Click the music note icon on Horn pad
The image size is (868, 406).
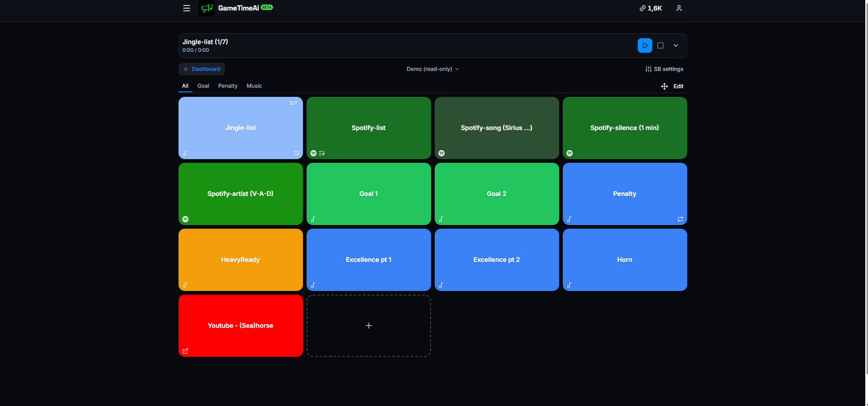569,285
